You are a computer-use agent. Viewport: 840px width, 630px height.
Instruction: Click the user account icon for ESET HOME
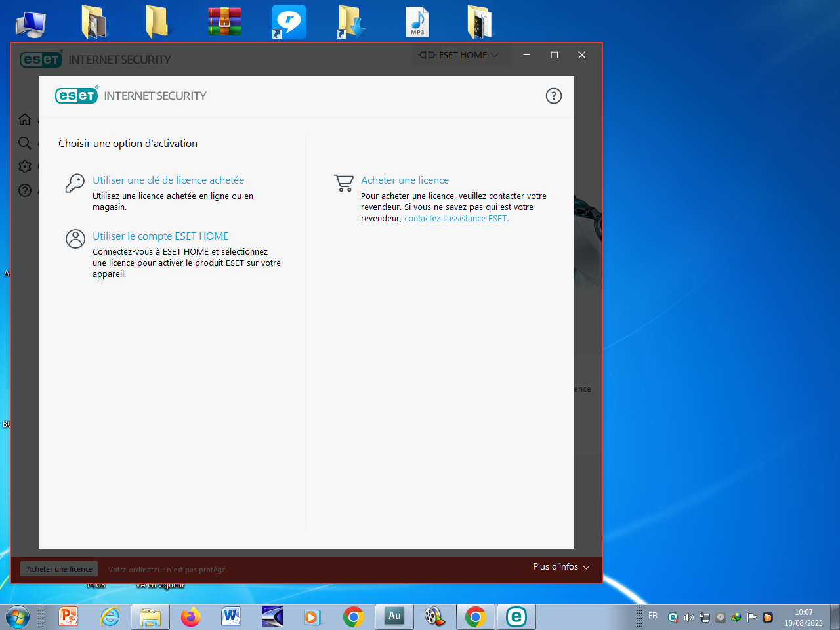click(75, 239)
